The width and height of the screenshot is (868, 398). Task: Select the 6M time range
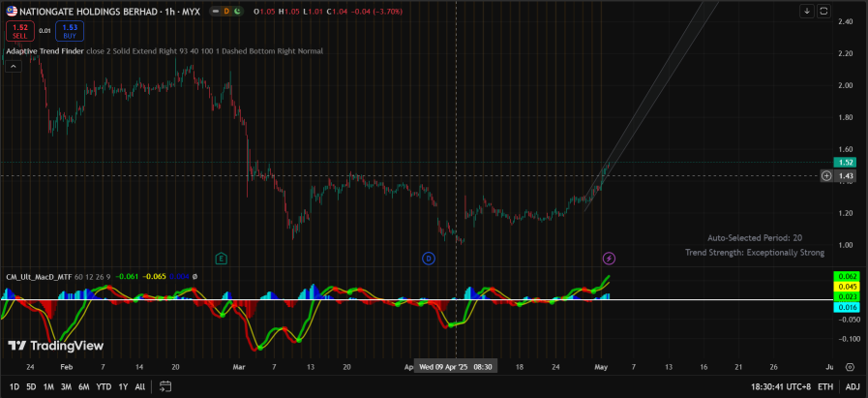(x=84, y=386)
